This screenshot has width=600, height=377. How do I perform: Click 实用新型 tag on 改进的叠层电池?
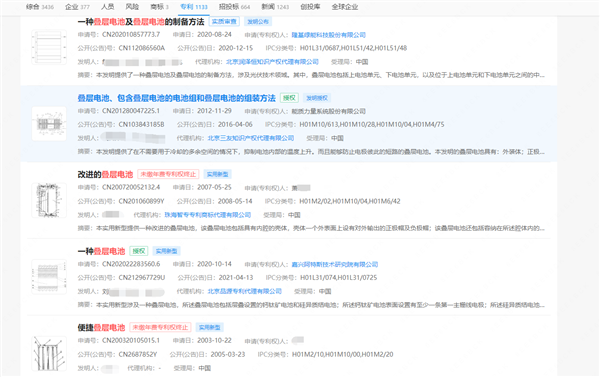point(217,175)
